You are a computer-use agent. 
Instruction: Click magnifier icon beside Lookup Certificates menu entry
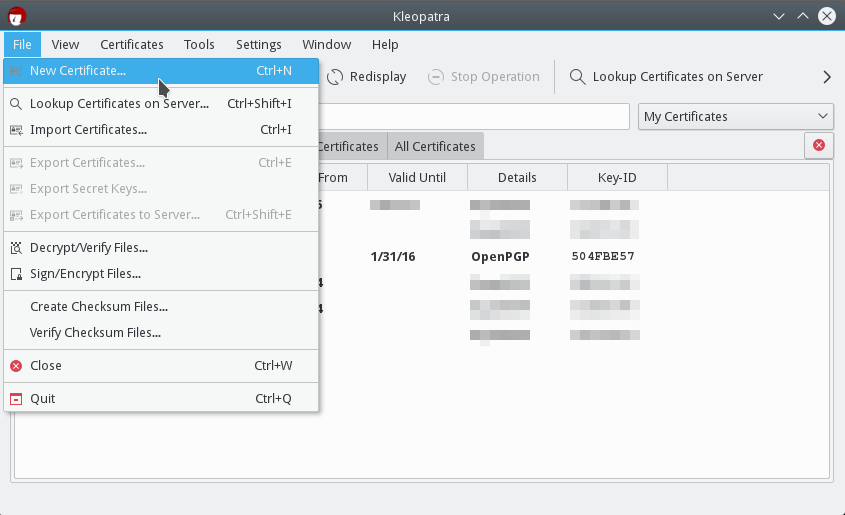[16, 104]
